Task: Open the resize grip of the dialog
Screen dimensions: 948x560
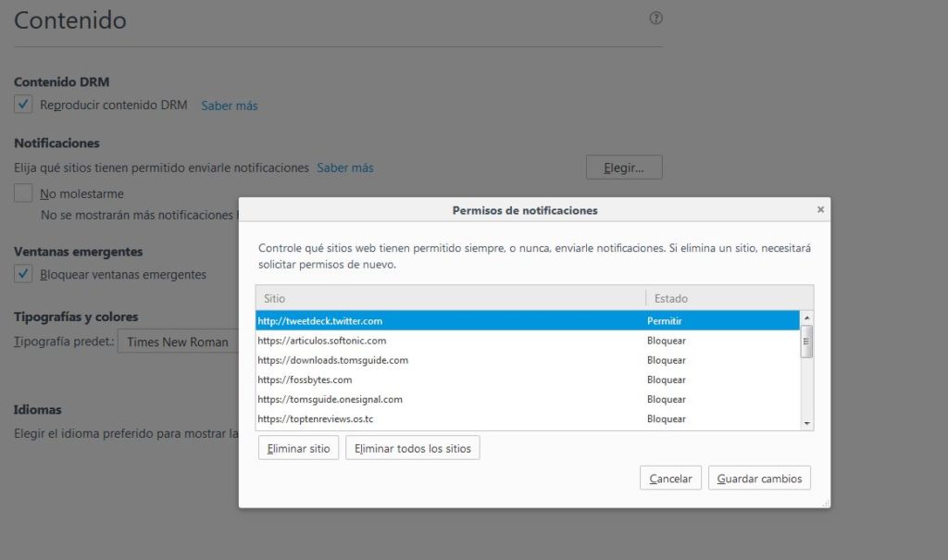Action: point(827,503)
